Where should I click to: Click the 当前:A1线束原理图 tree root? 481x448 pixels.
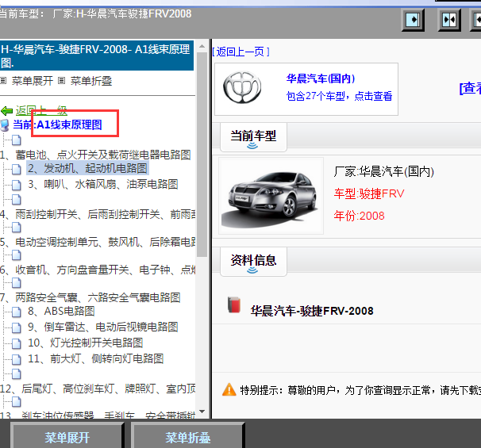click(x=57, y=125)
